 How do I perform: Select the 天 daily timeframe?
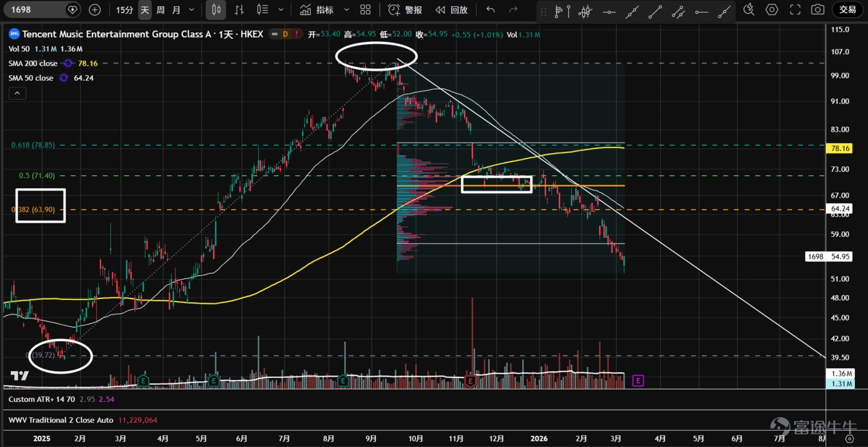pos(145,10)
